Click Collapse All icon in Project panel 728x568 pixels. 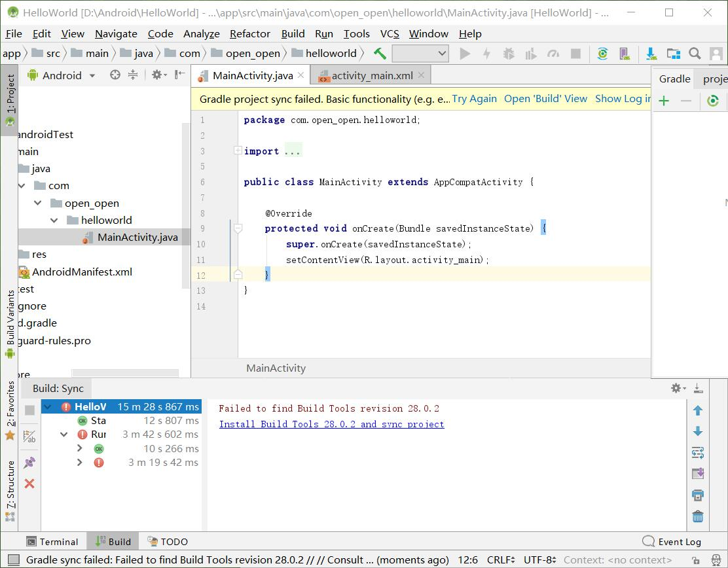click(133, 75)
